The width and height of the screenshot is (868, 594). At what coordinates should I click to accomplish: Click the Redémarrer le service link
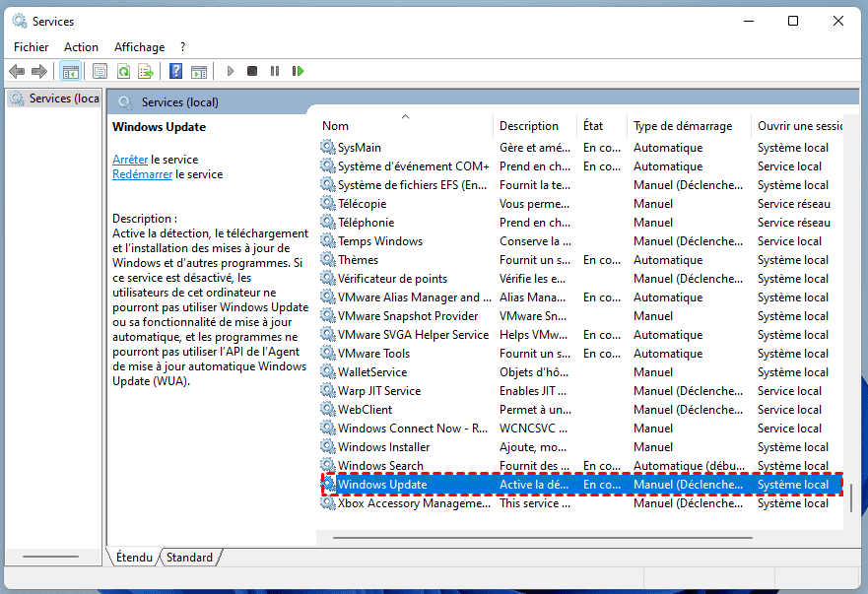143,174
